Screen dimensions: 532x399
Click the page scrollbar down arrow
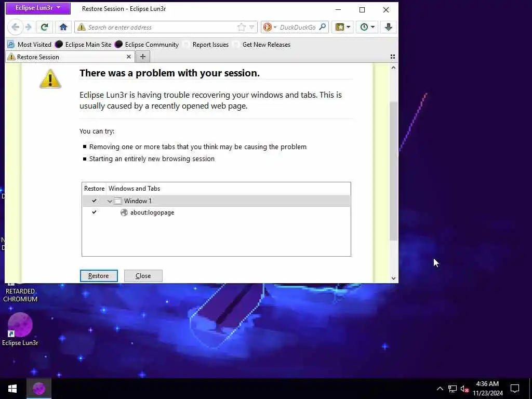coord(393,278)
